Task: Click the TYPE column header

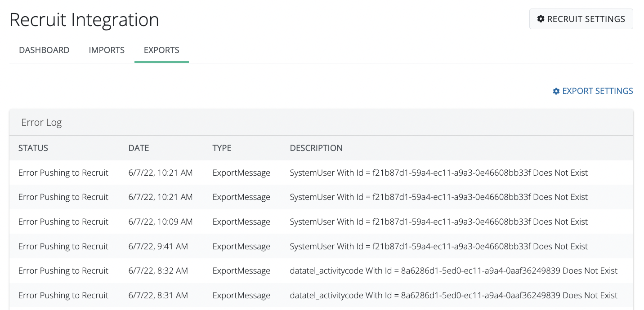Action: tap(222, 148)
